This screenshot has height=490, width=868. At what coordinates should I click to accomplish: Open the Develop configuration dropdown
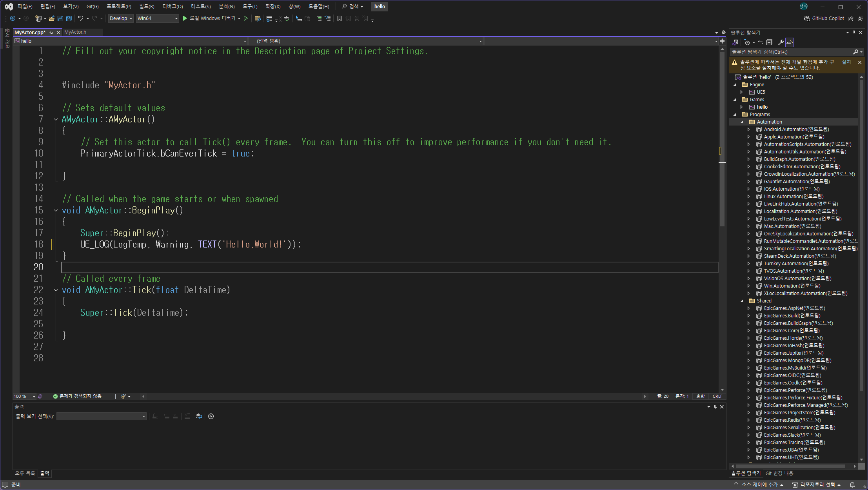tap(121, 18)
